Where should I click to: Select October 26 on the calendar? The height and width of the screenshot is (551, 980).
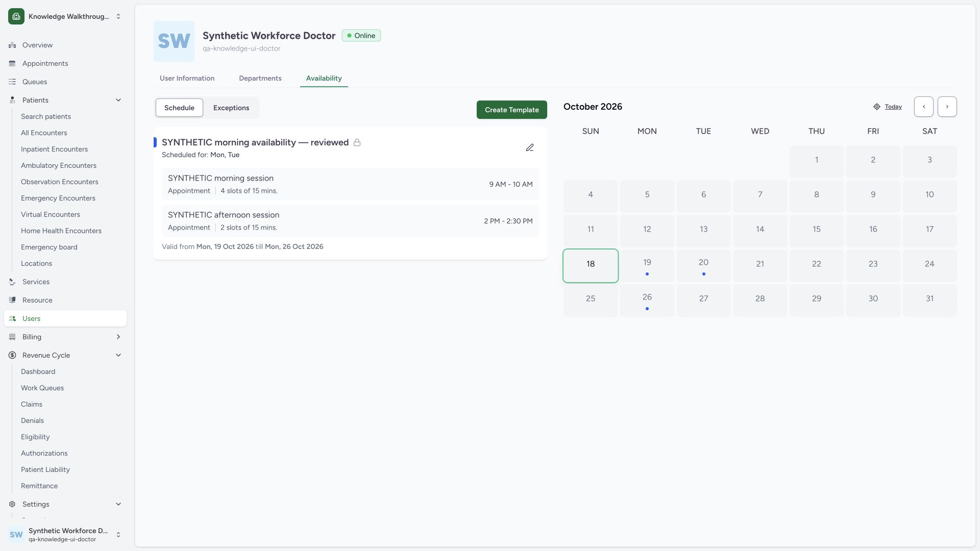click(x=647, y=300)
